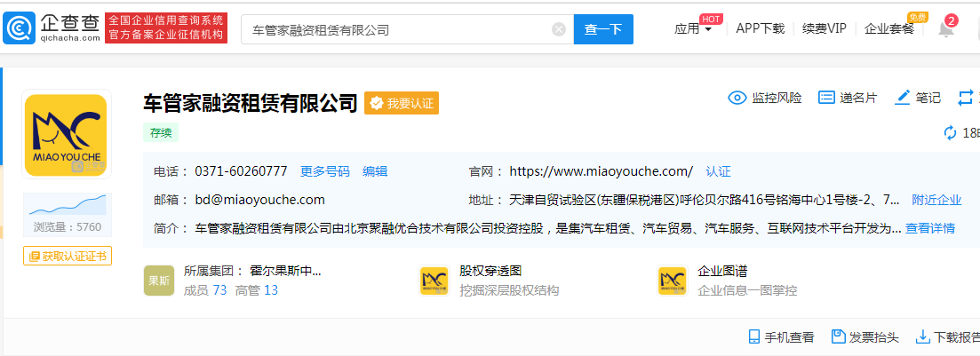980x356 pixels.
Task: Open the 企业图谱 title link
Action: pos(722,271)
